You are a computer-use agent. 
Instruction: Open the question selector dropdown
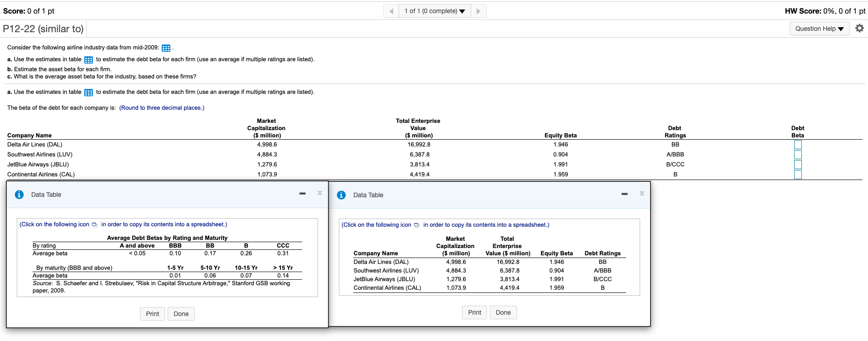tap(435, 11)
